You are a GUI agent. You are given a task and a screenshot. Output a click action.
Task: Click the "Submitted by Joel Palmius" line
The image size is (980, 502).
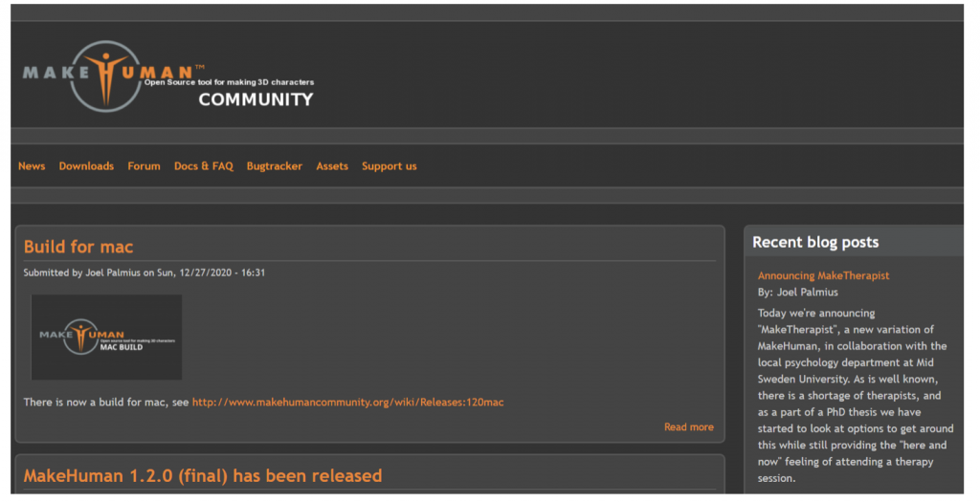pyautogui.click(x=144, y=273)
